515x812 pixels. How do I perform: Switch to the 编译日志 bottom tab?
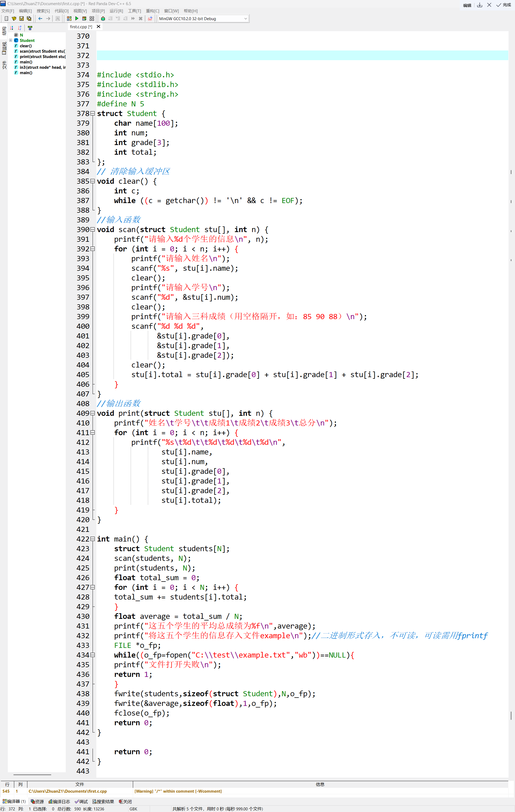point(59,802)
